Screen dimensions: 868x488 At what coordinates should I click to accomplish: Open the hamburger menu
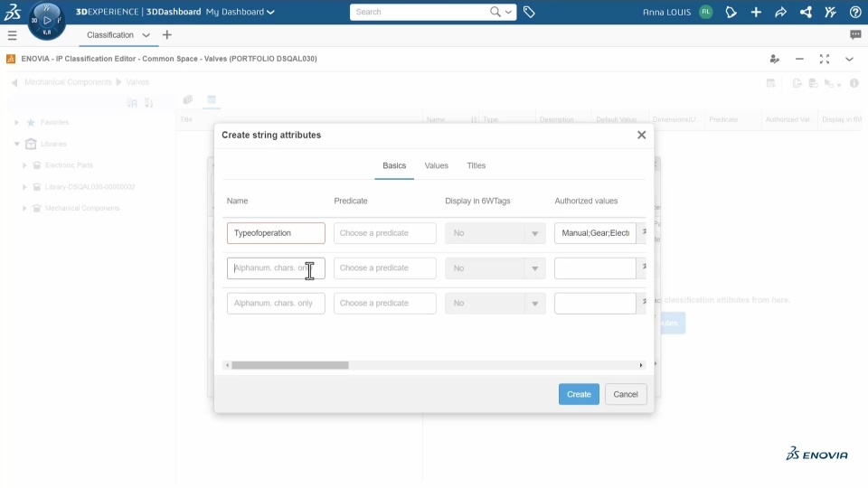click(12, 35)
